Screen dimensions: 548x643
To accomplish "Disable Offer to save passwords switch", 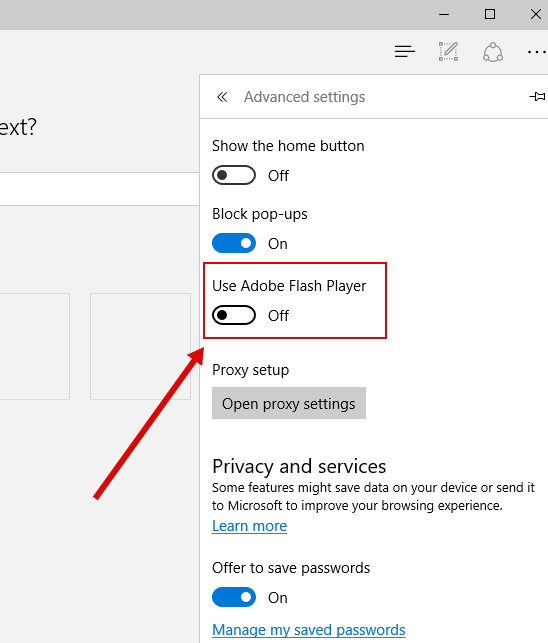I will (x=234, y=597).
